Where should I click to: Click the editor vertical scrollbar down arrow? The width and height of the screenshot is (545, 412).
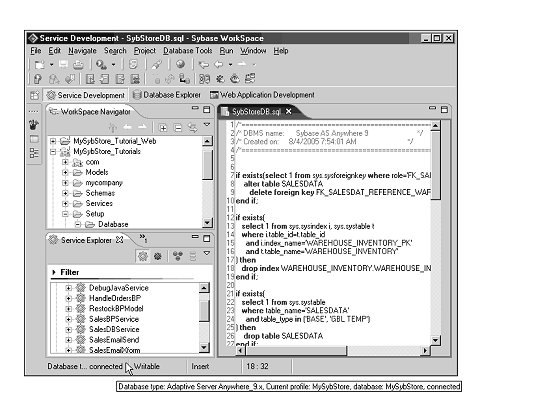[x=436, y=340]
